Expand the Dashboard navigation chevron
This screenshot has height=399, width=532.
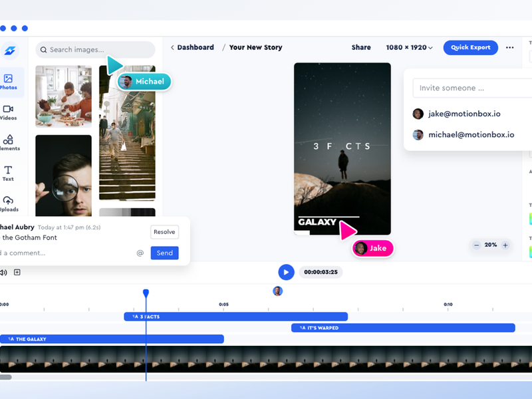tap(172, 47)
